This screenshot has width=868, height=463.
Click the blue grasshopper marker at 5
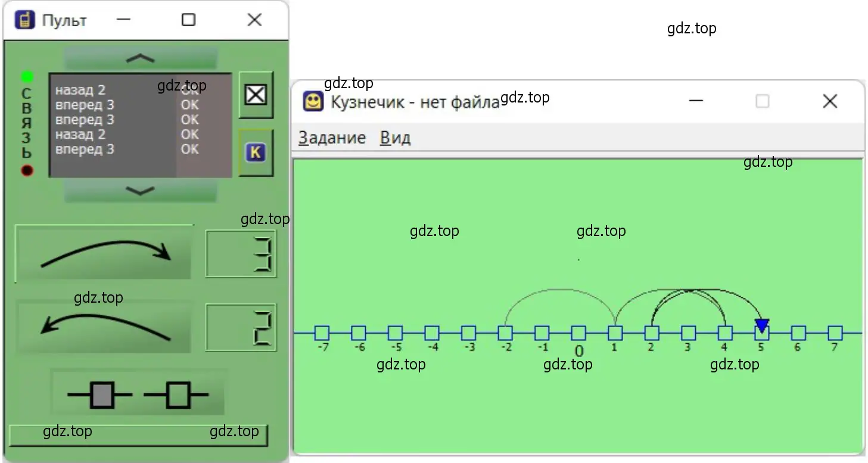[761, 325]
